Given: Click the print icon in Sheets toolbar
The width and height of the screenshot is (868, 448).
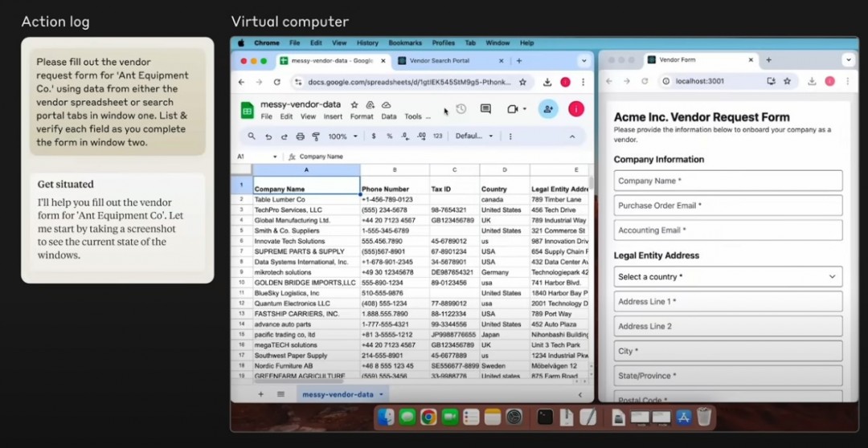Looking at the screenshot, I should click(x=300, y=136).
